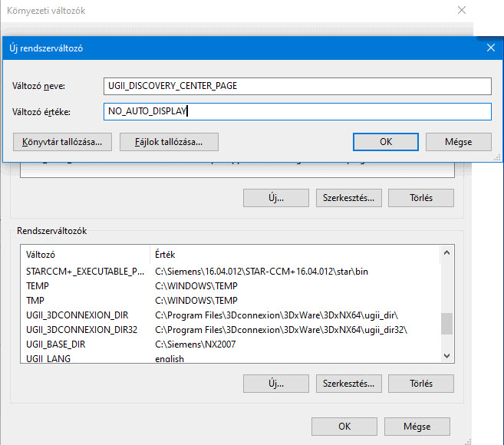Close the Új rendszerváltozó dialog

pos(490,48)
